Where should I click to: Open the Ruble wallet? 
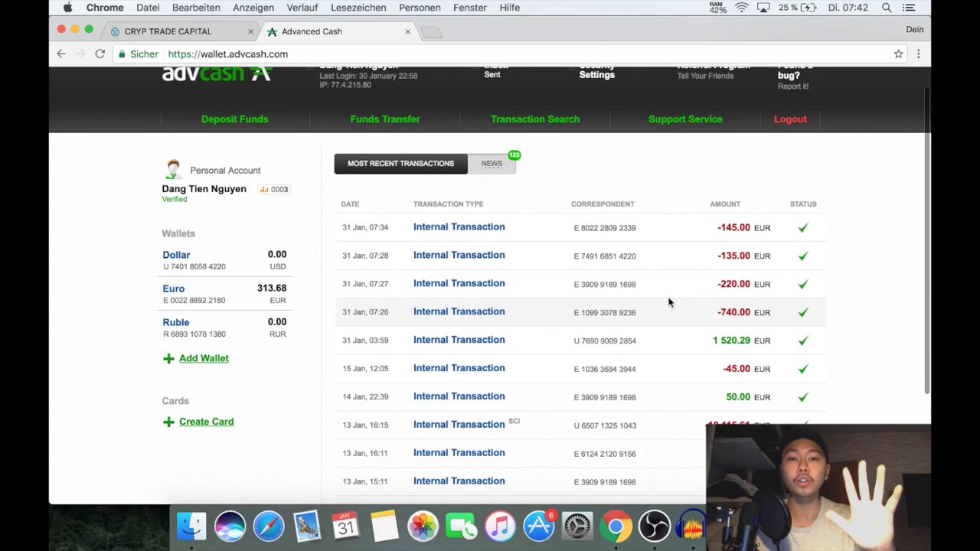pyautogui.click(x=175, y=322)
